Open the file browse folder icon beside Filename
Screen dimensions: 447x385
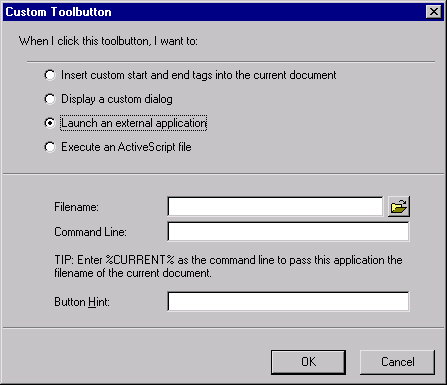tap(399, 207)
